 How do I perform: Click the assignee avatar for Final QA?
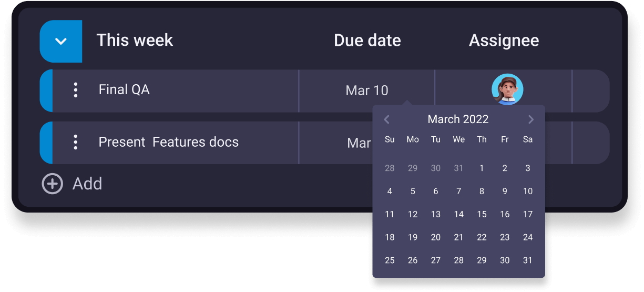point(507,89)
